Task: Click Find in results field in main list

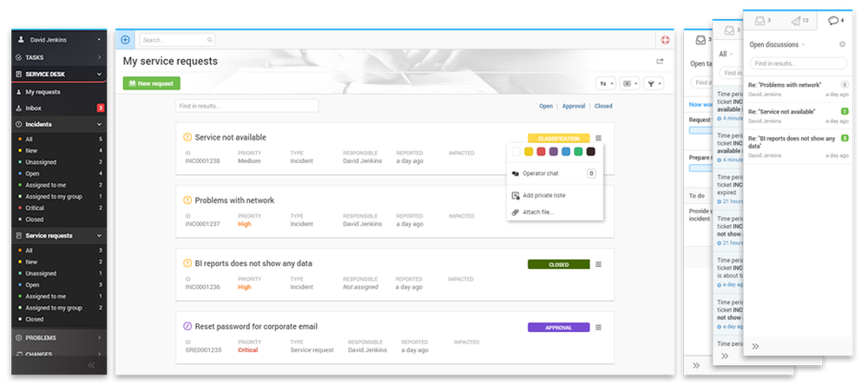Action: pos(247,106)
